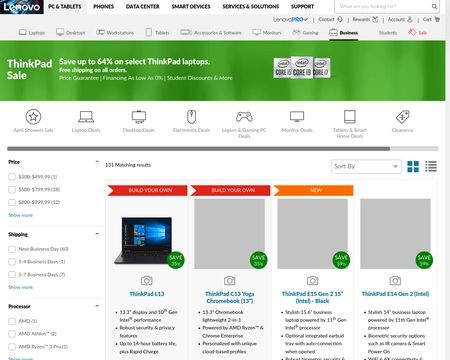Image resolution: width=450 pixels, height=360 pixels.
Task: Show more Price filter options
Action: (20, 215)
